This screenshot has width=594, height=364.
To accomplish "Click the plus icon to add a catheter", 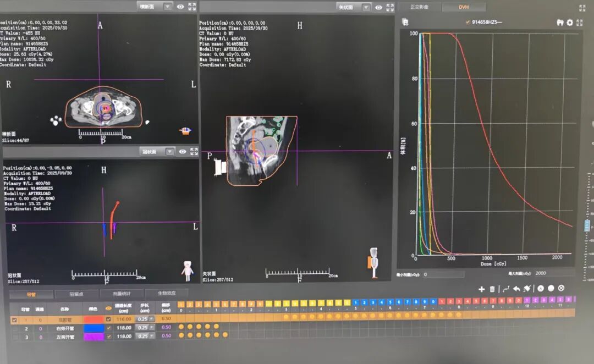I will [x=482, y=289].
